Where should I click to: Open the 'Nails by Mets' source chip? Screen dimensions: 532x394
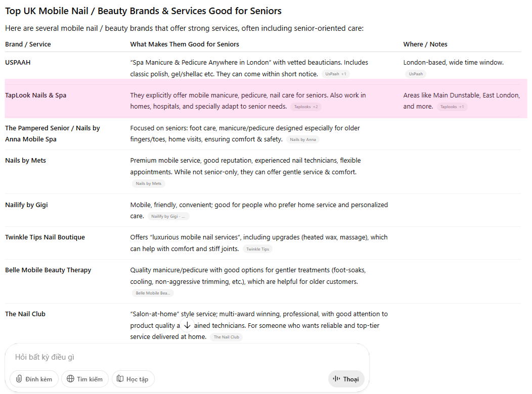click(x=149, y=183)
